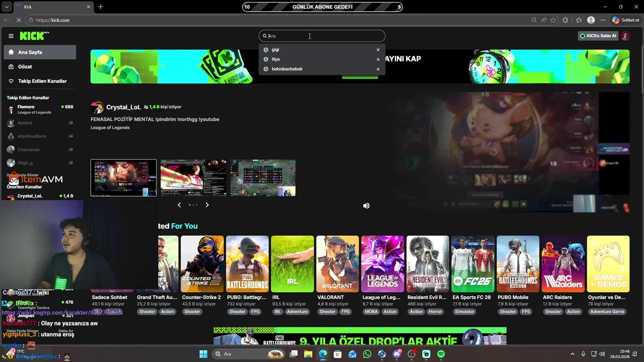Remove 'gigi' from recent searches
Image resolution: width=644 pixels, height=362 pixels.
click(x=378, y=50)
